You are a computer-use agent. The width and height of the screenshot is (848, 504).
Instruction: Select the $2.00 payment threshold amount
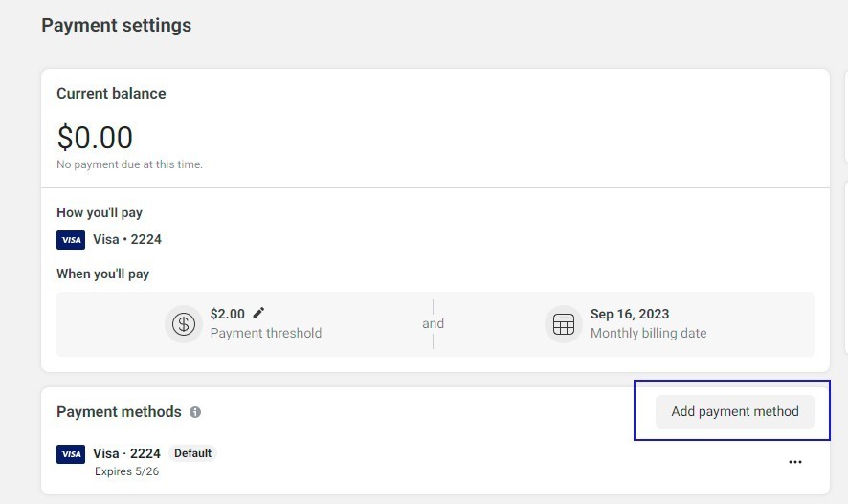click(x=227, y=314)
